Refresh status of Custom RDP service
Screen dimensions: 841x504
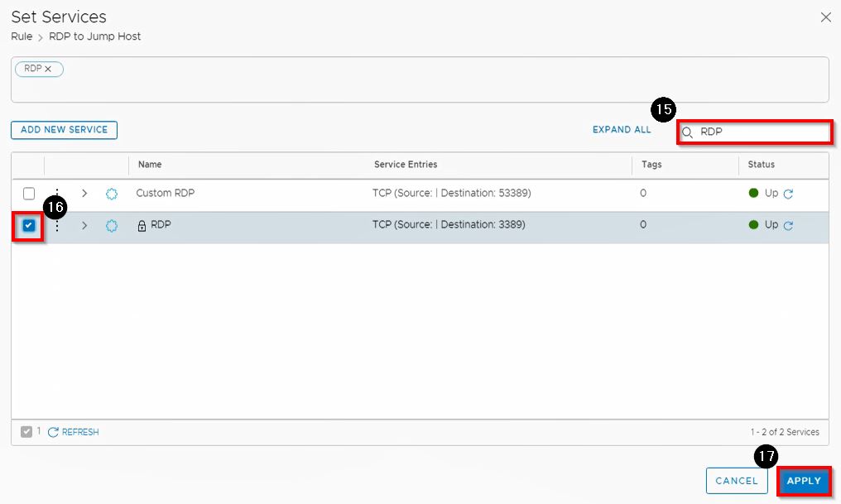(x=788, y=194)
